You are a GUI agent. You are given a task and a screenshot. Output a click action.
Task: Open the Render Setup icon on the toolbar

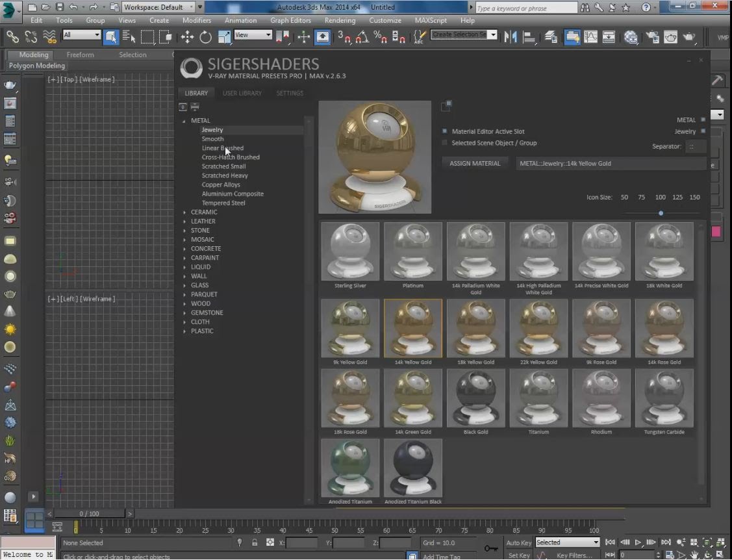(670, 37)
